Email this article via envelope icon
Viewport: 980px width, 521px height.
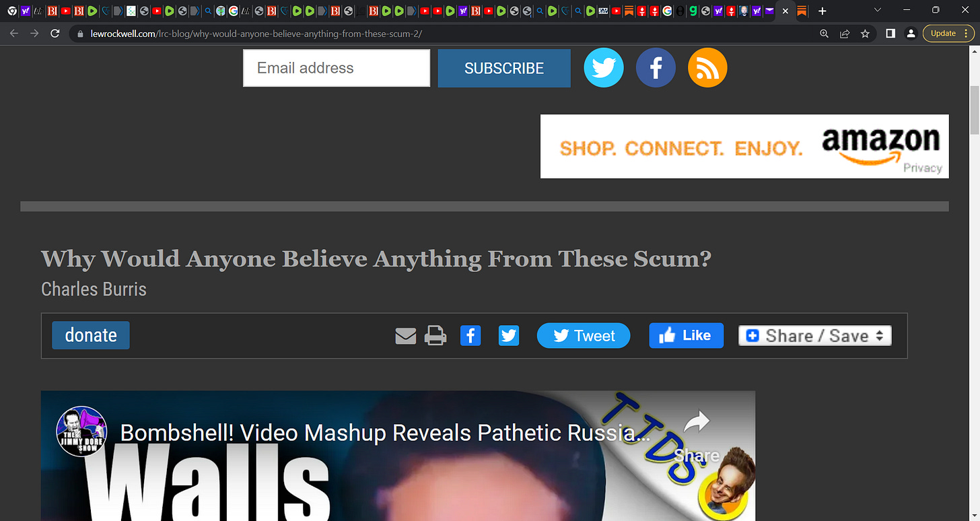[x=405, y=335]
